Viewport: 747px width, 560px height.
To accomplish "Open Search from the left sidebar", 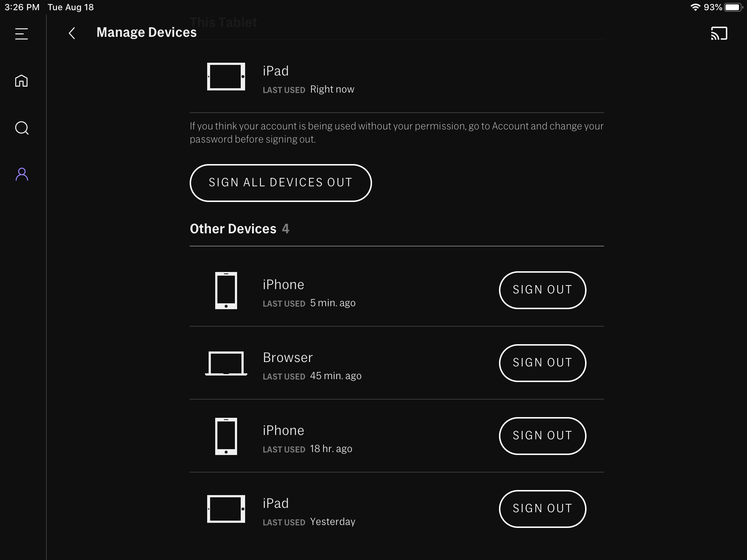I will tap(22, 128).
